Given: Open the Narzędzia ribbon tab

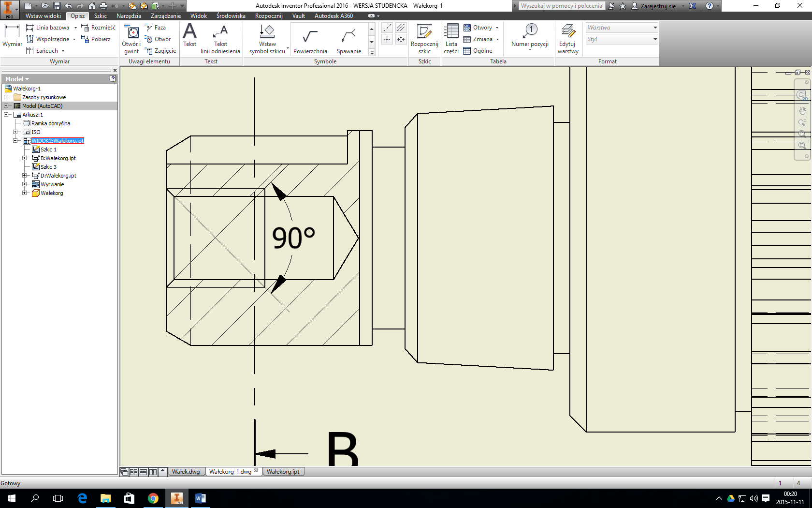Looking at the screenshot, I should point(129,16).
